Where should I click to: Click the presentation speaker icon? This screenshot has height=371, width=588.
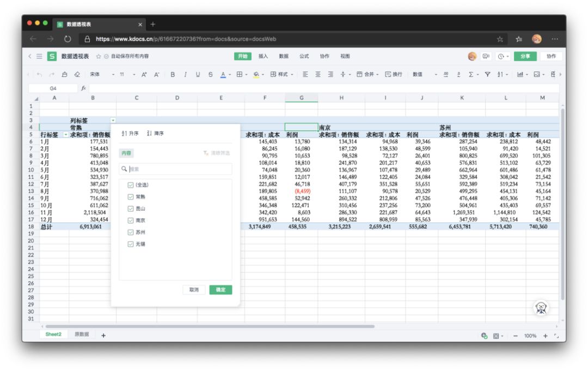pyautogui.click(x=486, y=56)
